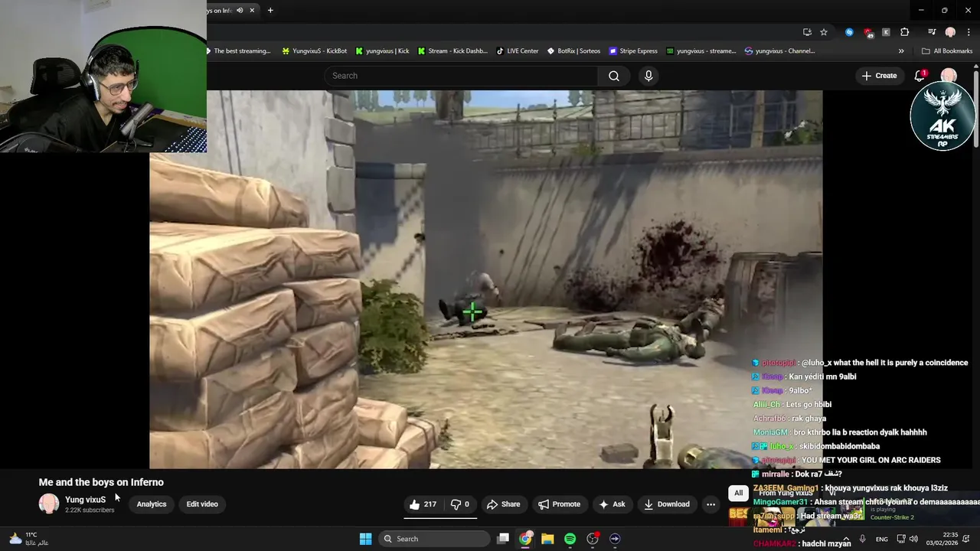This screenshot has width=980, height=551.
Task: Open 'yungvixus - streame...' bookmark
Action: (701, 51)
